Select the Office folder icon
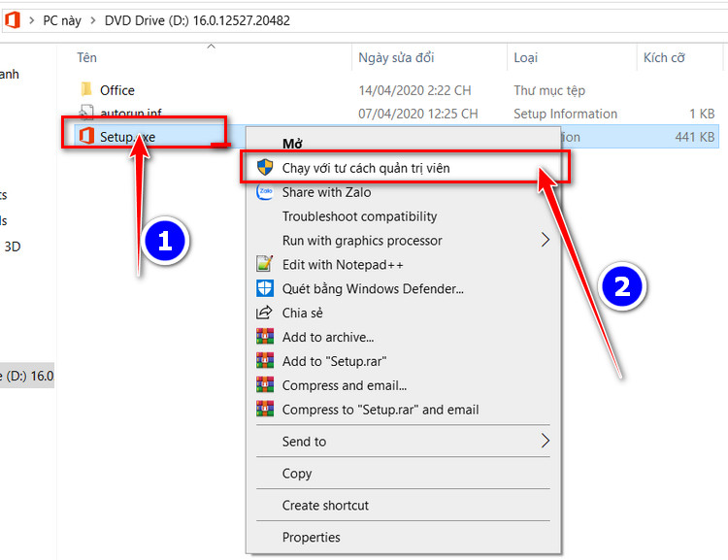 [85, 89]
